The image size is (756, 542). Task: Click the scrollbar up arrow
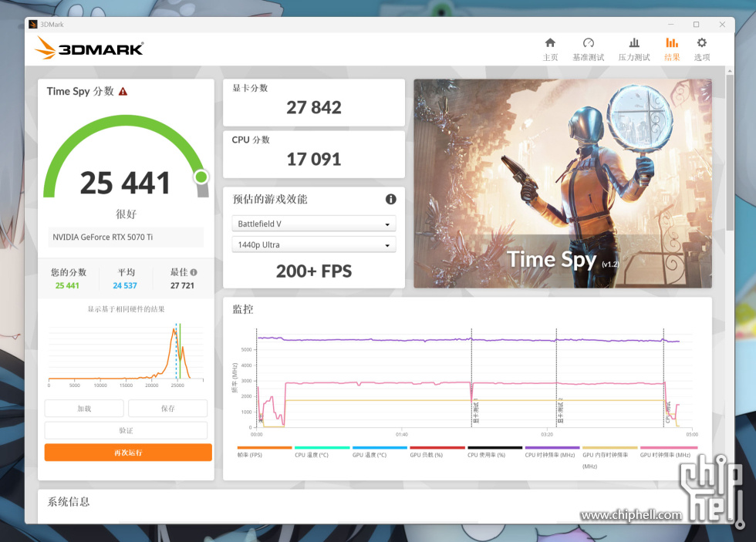click(x=730, y=71)
